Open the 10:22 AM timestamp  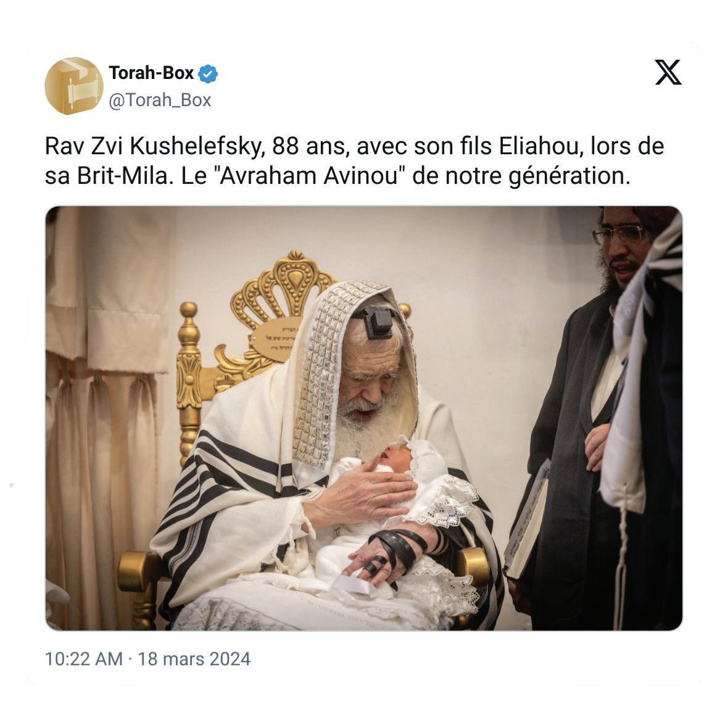83,659
